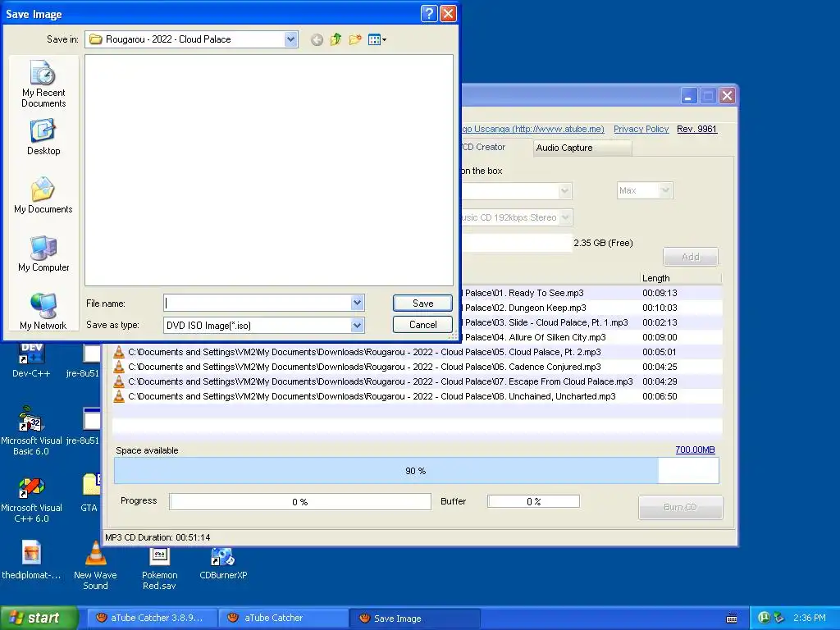Click length value 00:06:50
Image resolution: width=840 pixels, height=630 pixels.
click(660, 396)
